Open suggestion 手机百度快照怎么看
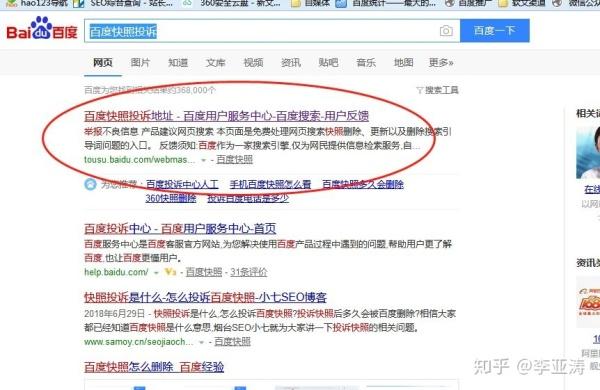Screen dimensions: 600x390 [x=270, y=184]
